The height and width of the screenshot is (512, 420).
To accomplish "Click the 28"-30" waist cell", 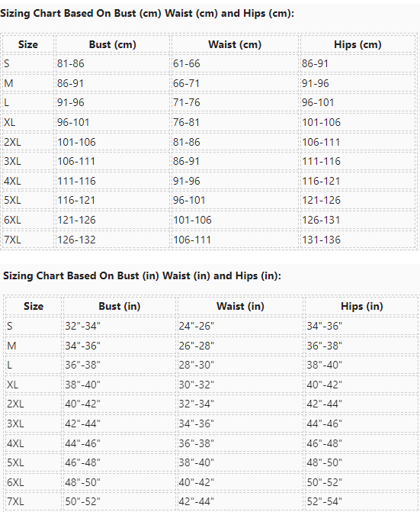I will pyautogui.click(x=240, y=365).
